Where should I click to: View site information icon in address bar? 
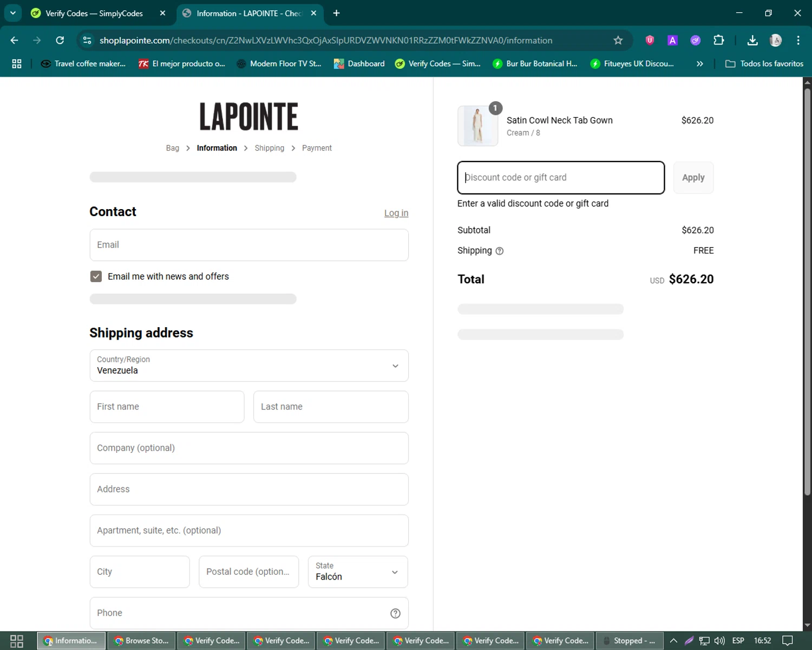(87, 40)
